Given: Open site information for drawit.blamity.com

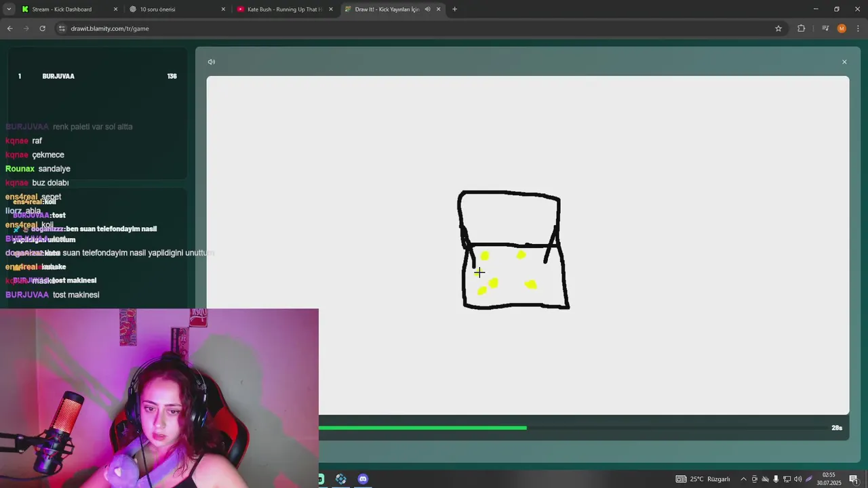Looking at the screenshot, I should pos(62,28).
